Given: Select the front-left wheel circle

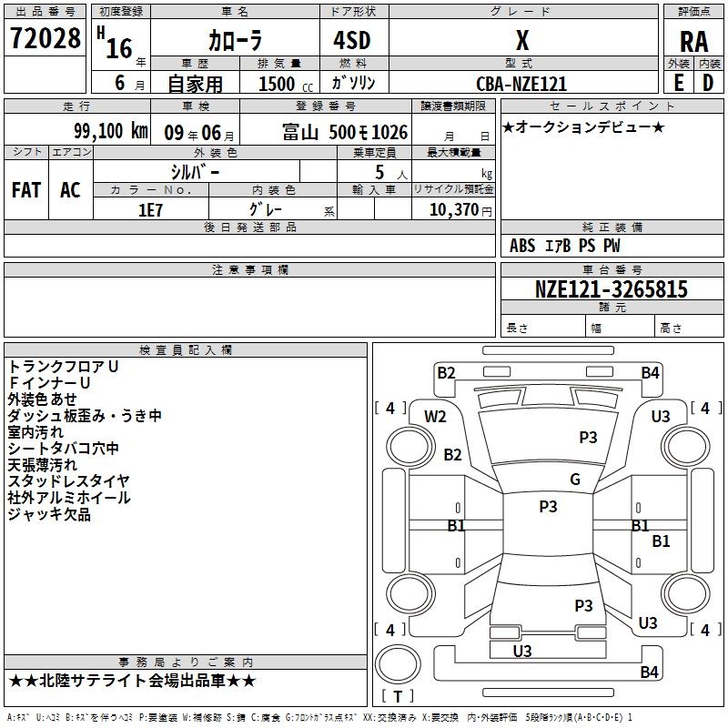Looking at the screenshot, I should [x=410, y=447].
